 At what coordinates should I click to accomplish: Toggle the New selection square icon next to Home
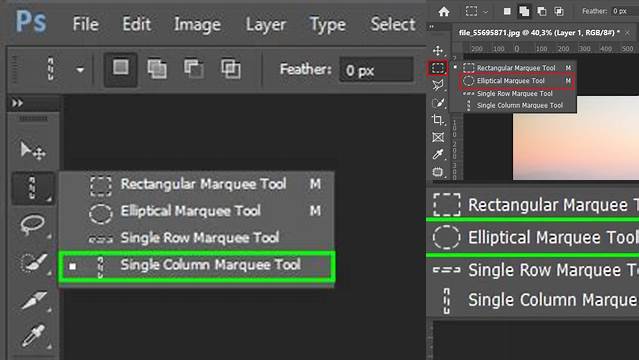click(507, 11)
